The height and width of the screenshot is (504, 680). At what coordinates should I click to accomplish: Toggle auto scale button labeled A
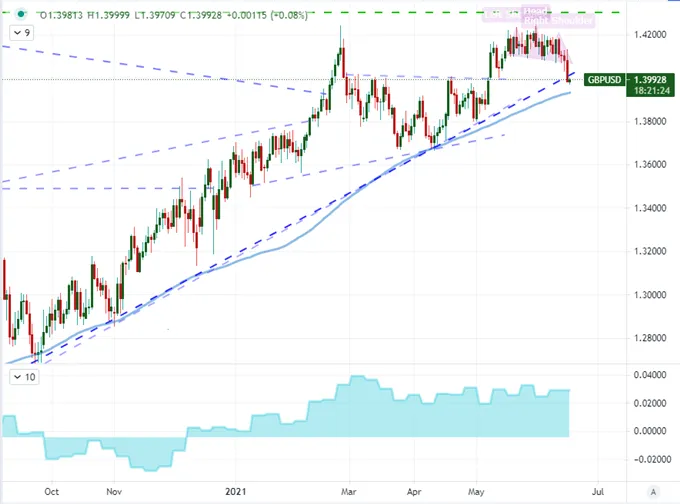653,492
